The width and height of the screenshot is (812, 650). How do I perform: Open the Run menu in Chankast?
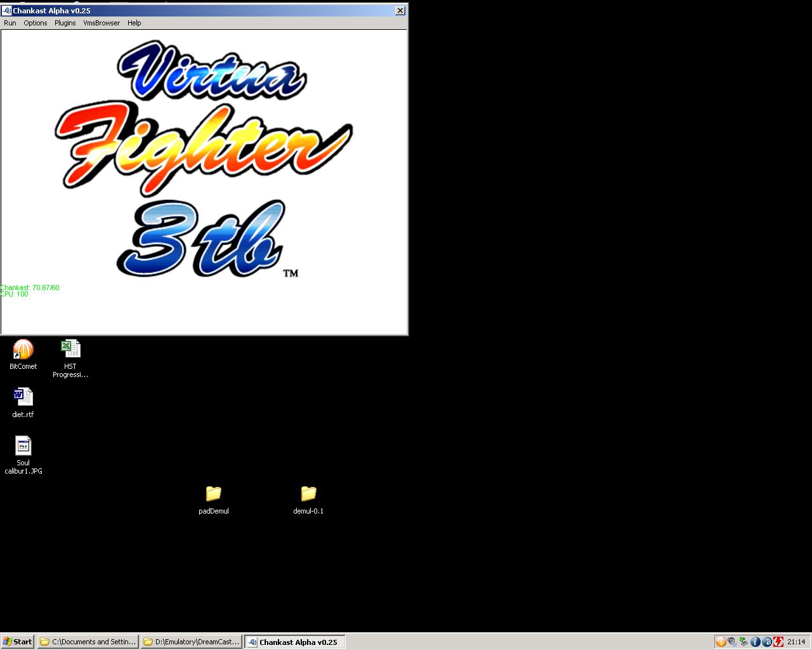[x=10, y=23]
